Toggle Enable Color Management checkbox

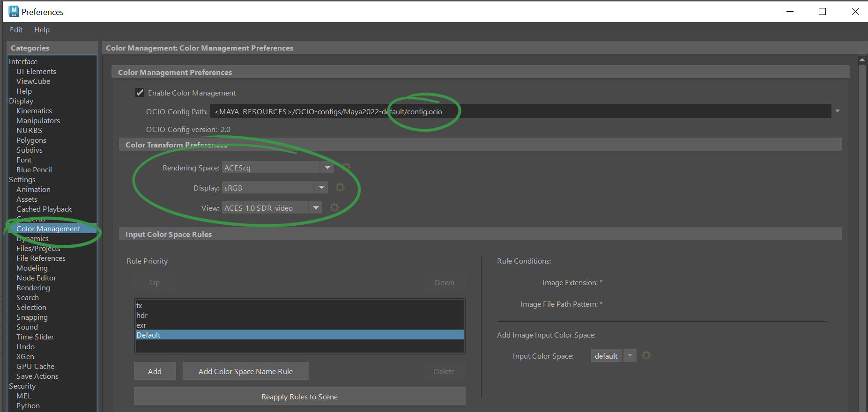(140, 93)
